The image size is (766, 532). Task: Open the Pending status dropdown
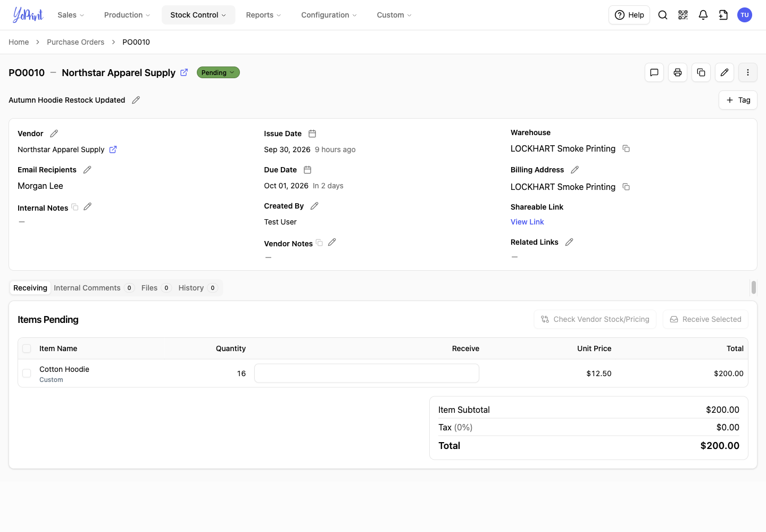pos(218,72)
